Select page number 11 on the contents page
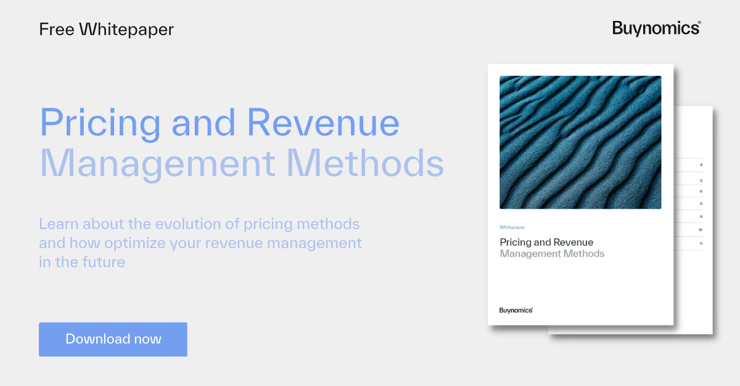 click(x=701, y=243)
